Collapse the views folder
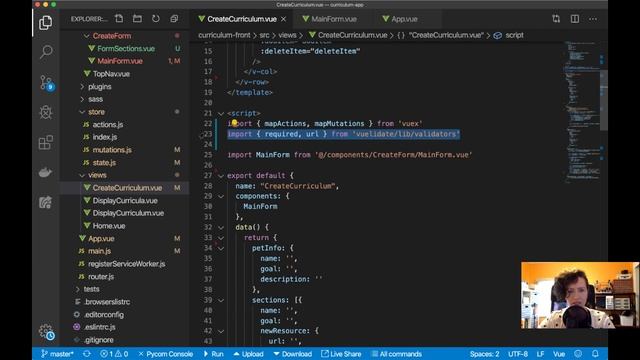Viewport: 640px width, 360px height. pyautogui.click(x=82, y=175)
